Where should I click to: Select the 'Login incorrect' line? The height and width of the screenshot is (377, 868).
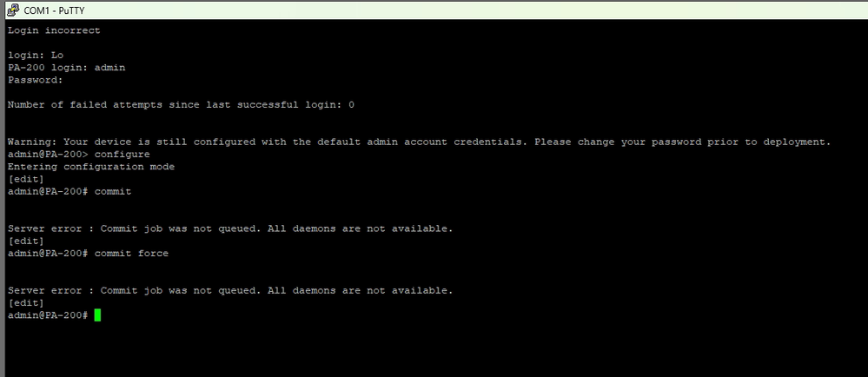(54, 30)
